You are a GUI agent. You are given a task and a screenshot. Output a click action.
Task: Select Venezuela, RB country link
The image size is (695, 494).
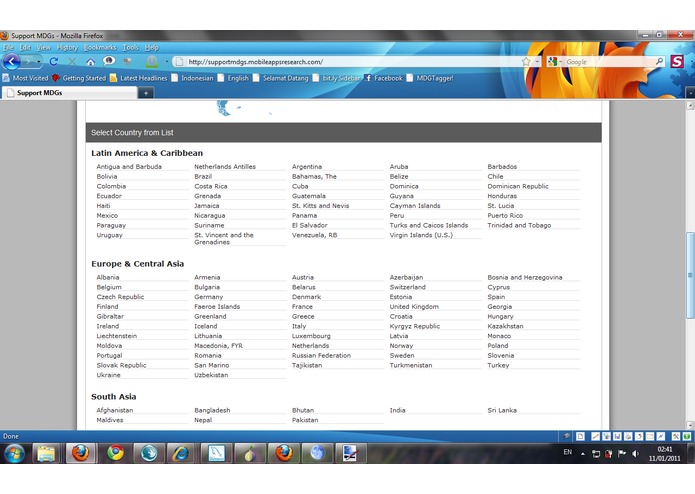coord(314,235)
